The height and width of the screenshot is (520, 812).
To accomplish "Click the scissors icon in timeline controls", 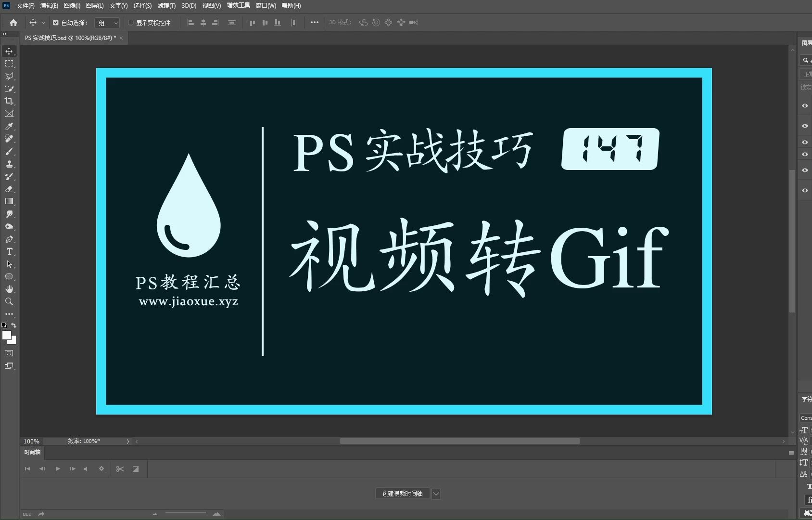I will point(120,468).
